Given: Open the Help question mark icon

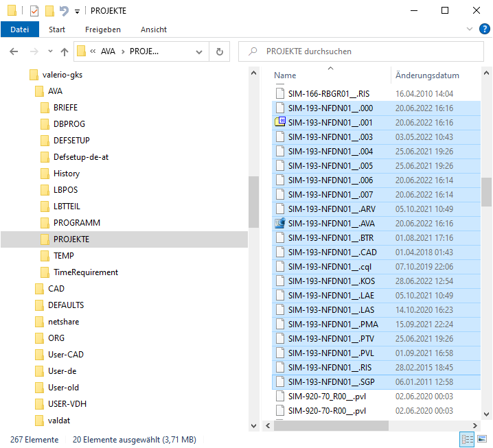Looking at the screenshot, I should 484,30.
